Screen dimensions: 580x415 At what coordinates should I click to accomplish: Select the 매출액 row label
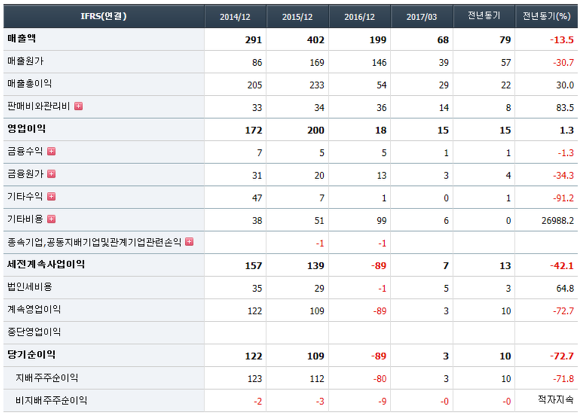(x=21, y=38)
